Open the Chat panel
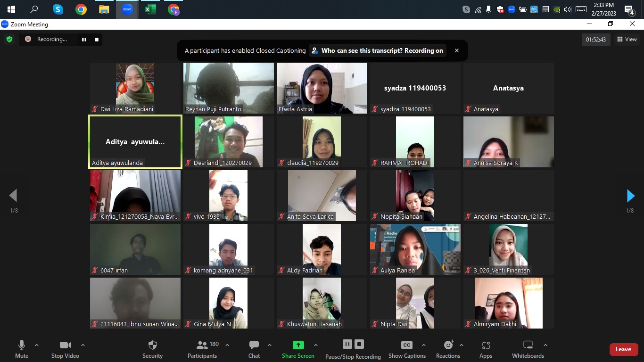 (x=254, y=349)
